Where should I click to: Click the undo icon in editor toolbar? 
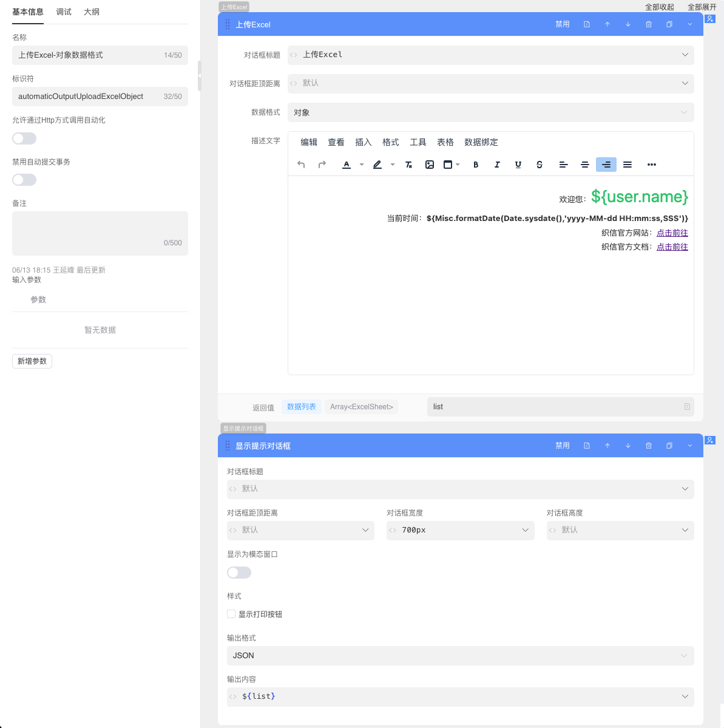click(301, 165)
